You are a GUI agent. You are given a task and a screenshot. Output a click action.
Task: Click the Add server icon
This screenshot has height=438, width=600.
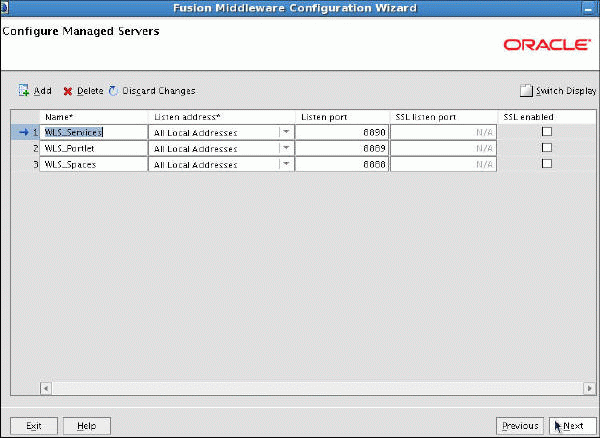click(24, 90)
